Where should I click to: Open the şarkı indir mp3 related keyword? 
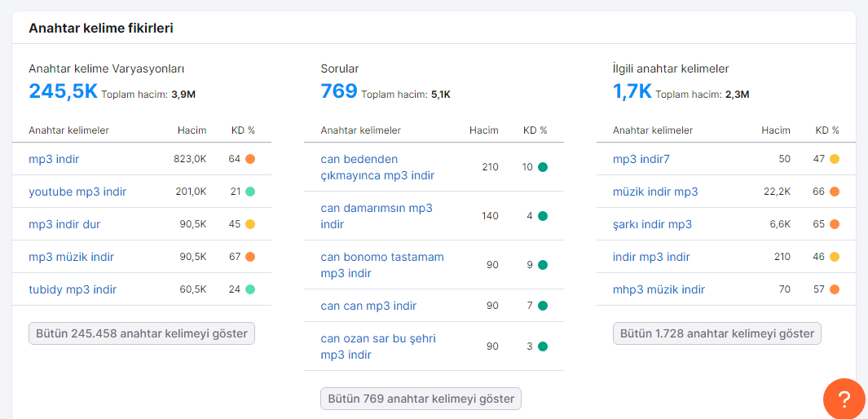[652, 225]
